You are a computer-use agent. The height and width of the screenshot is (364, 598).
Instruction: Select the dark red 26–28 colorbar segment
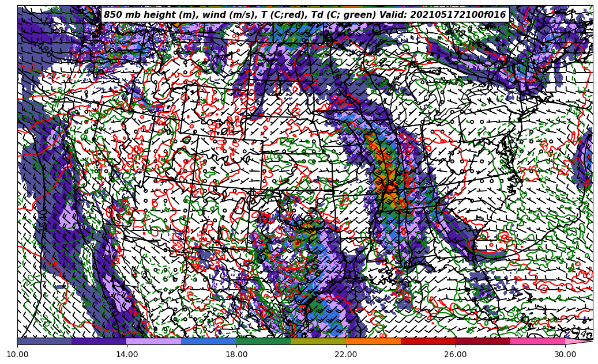tap(483, 341)
